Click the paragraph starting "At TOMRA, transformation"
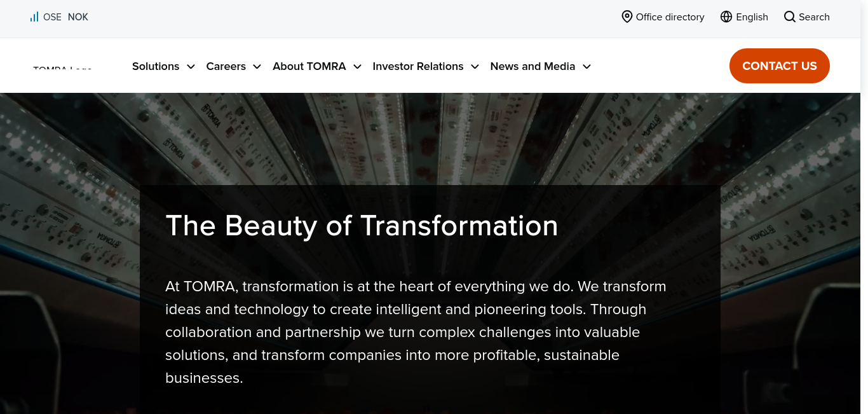The image size is (868, 414). tap(416, 332)
